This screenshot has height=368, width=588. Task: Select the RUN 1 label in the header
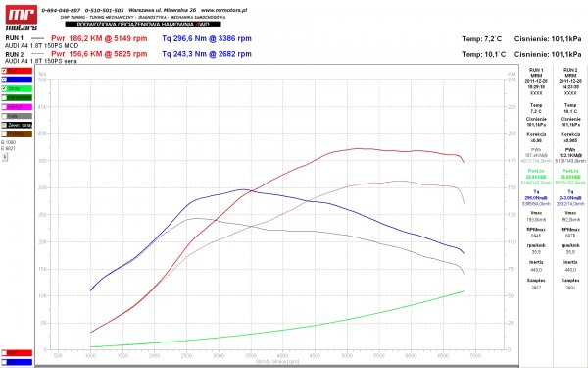click(x=15, y=38)
